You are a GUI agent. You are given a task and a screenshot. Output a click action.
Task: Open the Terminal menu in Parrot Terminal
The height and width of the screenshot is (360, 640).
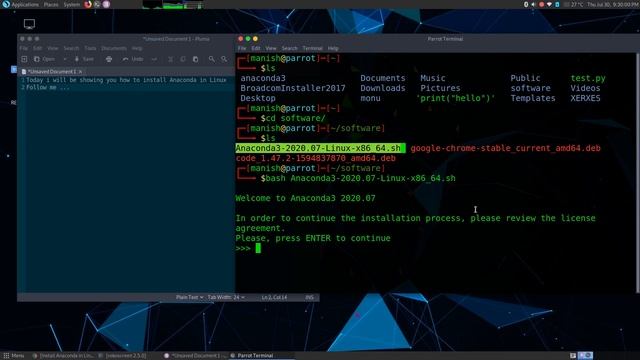[312, 48]
